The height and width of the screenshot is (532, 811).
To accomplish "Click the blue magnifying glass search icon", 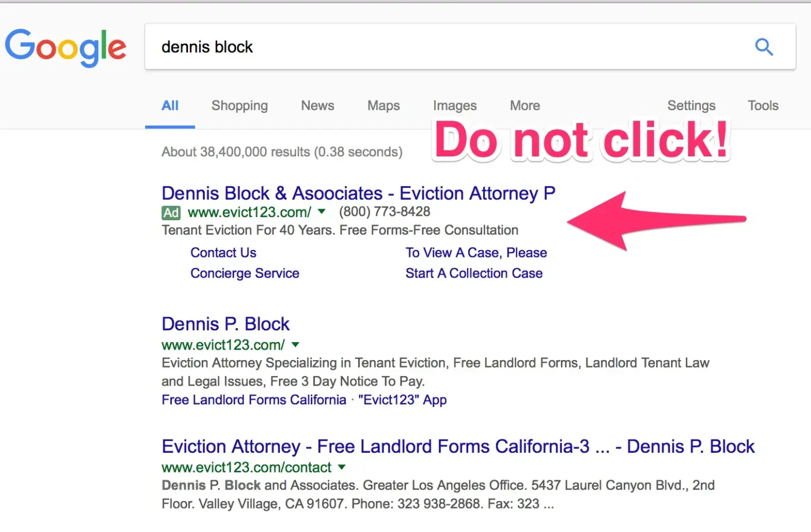I will [x=764, y=47].
